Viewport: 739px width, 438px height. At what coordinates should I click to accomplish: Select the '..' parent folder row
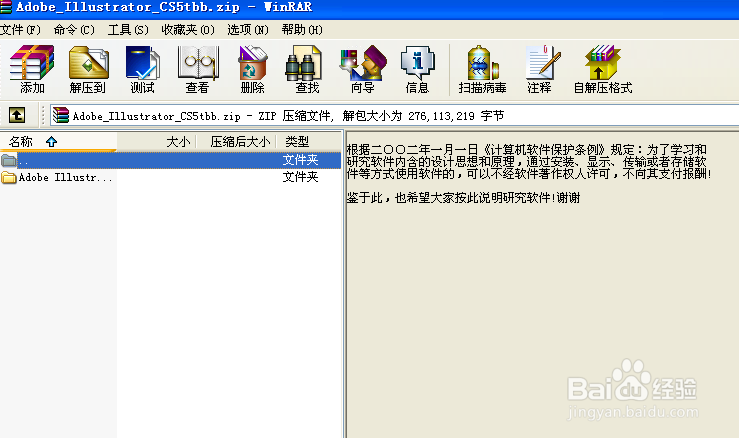click(x=171, y=160)
